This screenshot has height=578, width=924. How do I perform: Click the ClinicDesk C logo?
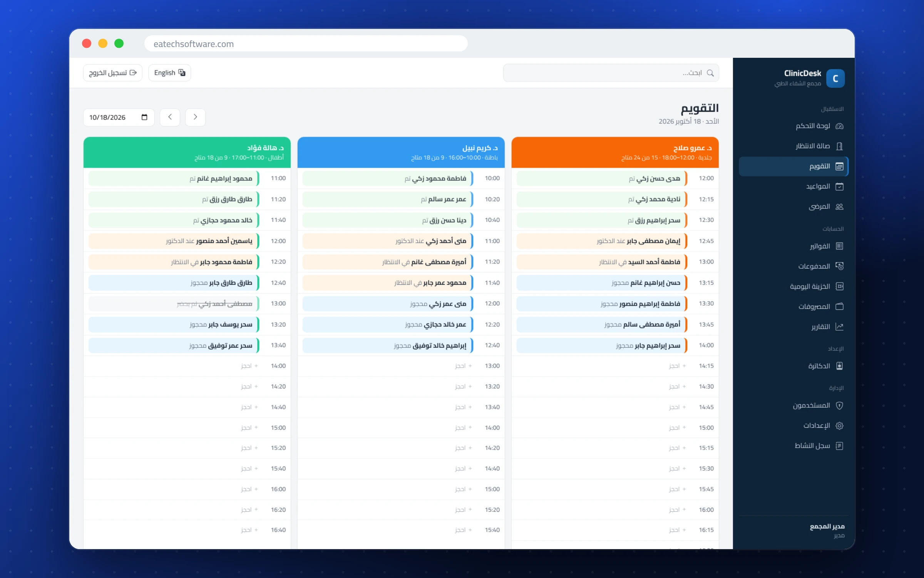[835, 78]
